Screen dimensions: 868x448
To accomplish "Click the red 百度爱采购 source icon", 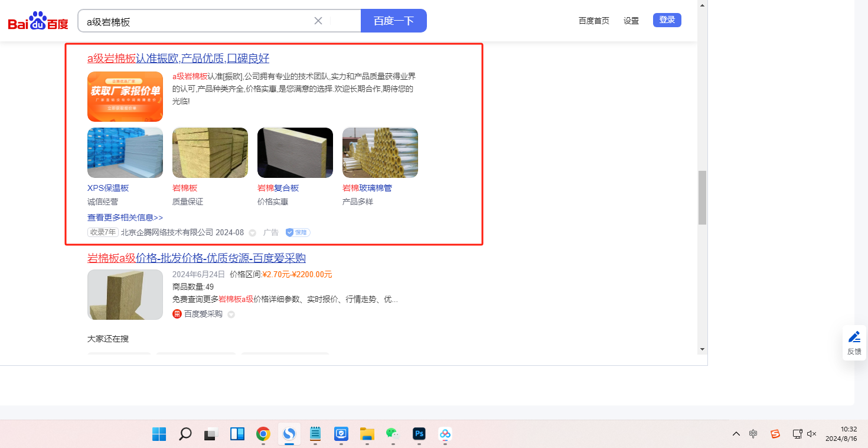I will (x=177, y=314).
